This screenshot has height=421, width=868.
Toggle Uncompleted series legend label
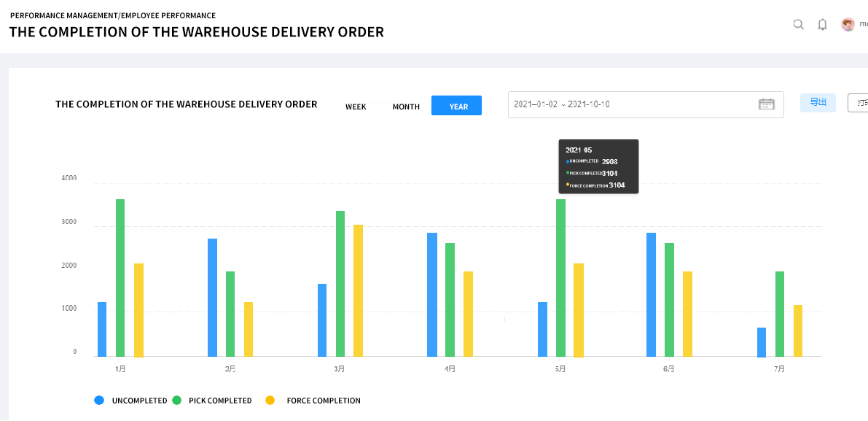tap(139, 401)
